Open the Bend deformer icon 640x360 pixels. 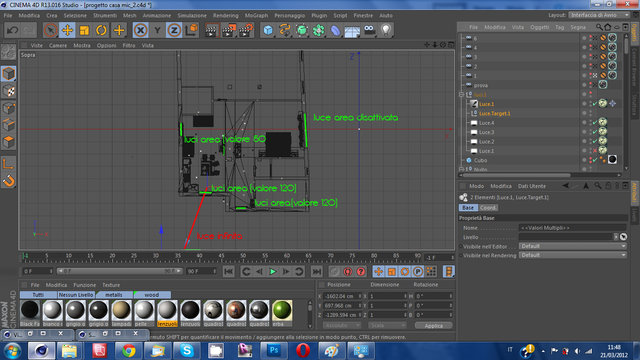tap(335, 30)
